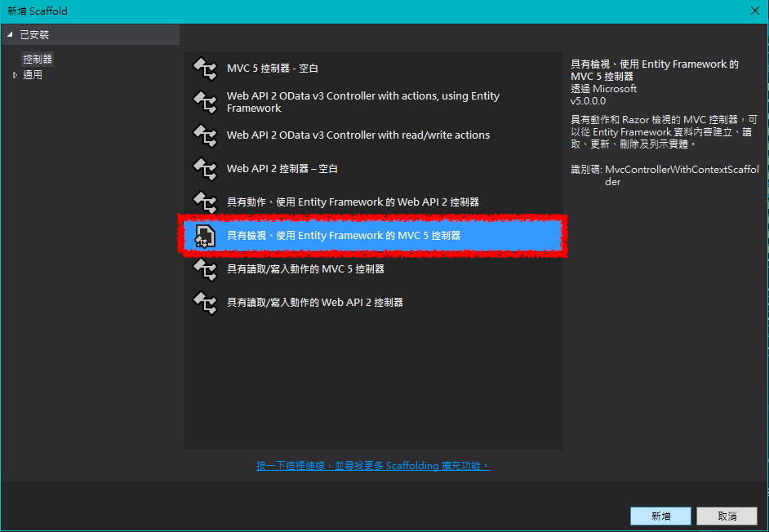Select 具有動作、使用 Entity Framework 的 Web API 2 控制器
769x532 pixels.
tap(353, 202)
